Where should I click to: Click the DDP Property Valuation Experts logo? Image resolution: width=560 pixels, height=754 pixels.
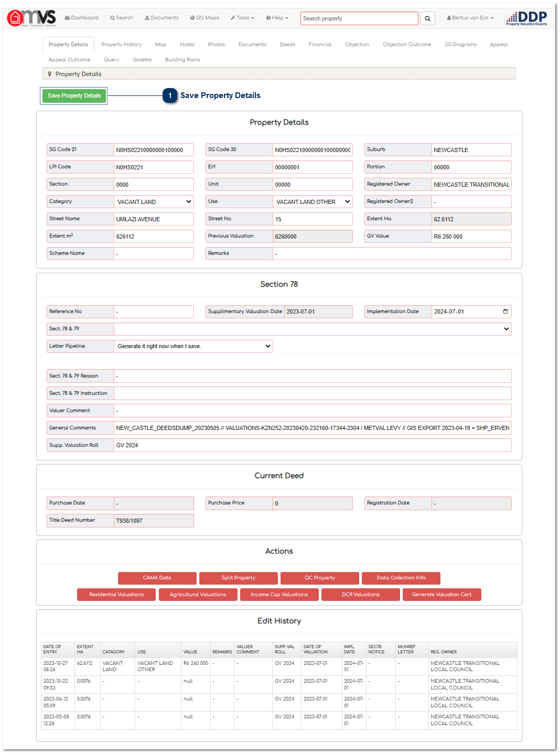(x=526, y=18)
